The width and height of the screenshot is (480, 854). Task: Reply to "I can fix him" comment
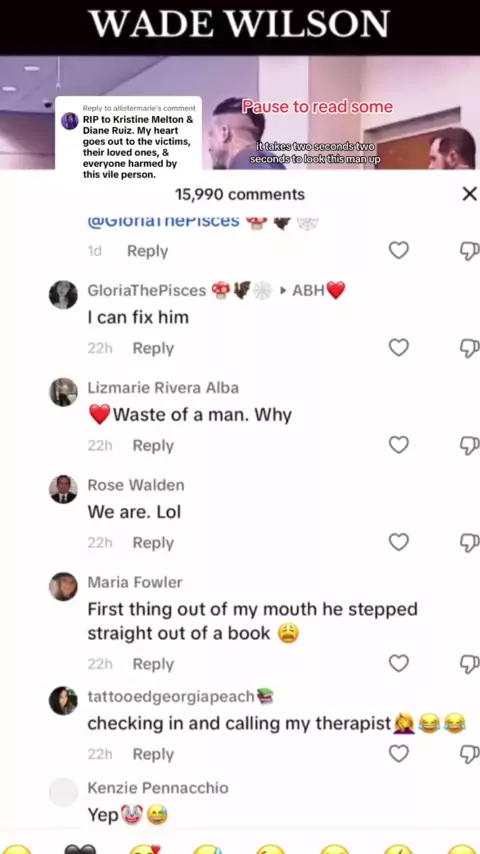tap(153, 348)
